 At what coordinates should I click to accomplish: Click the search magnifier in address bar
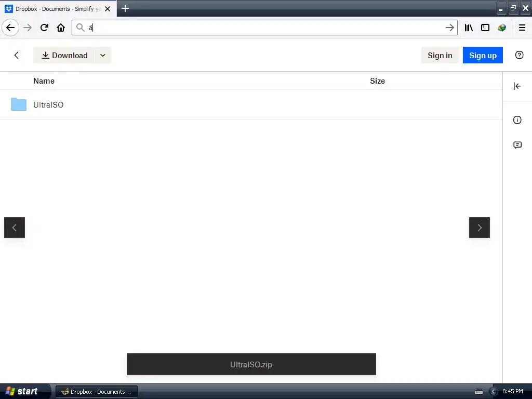[80, 28]
